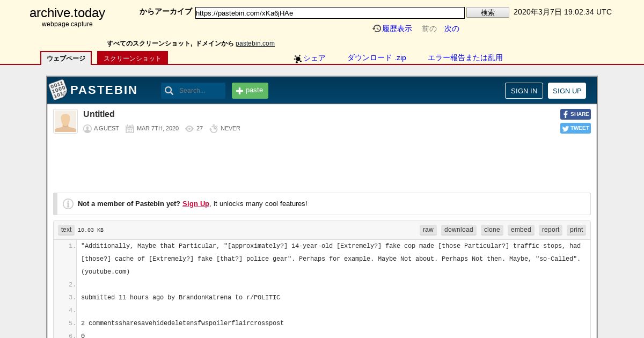Viewport: 644px width, 338px height.
Task: Click the history clock icon beside 履歴表示
Action: [x=377, y=28]
